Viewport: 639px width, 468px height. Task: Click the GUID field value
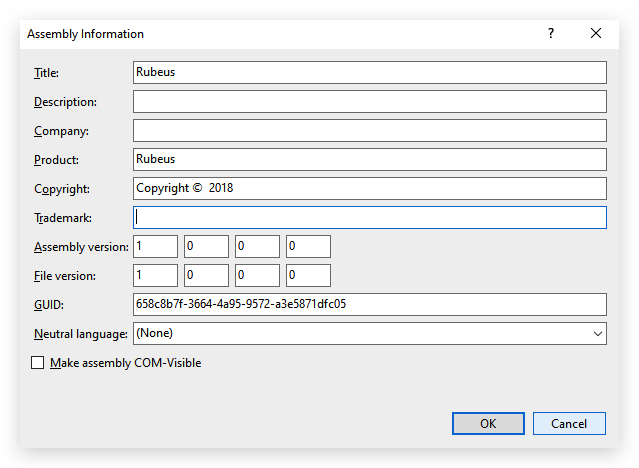pyautogui.click(x=370, y=304)
